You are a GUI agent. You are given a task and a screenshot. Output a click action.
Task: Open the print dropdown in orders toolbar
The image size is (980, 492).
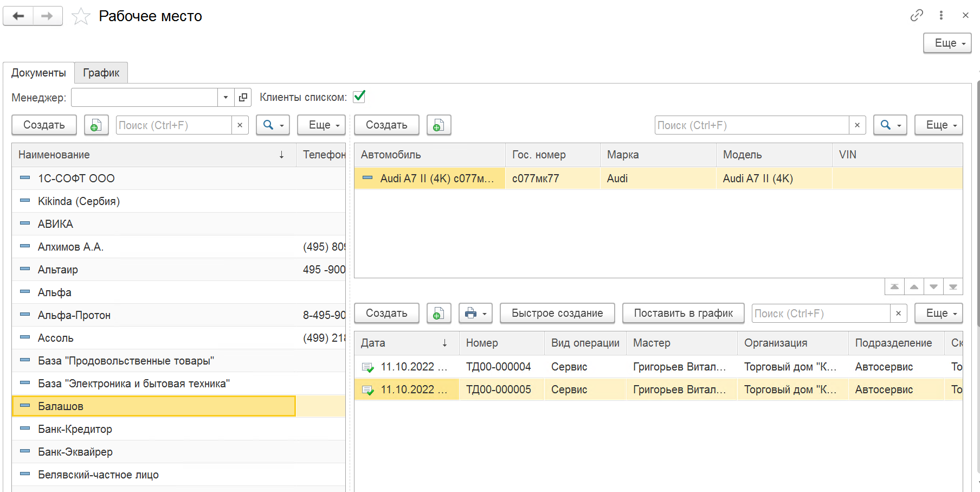click(x=475, y=314)
